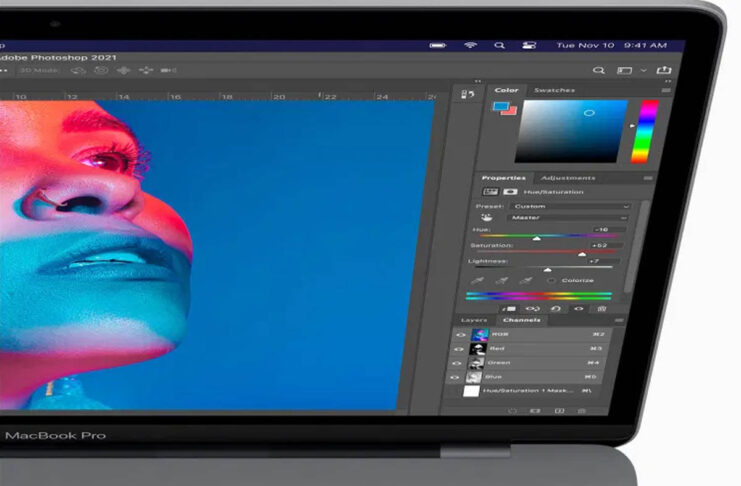Click the Properties panel vertical scrollbar

pyautogui.click(x=635, y=247)
